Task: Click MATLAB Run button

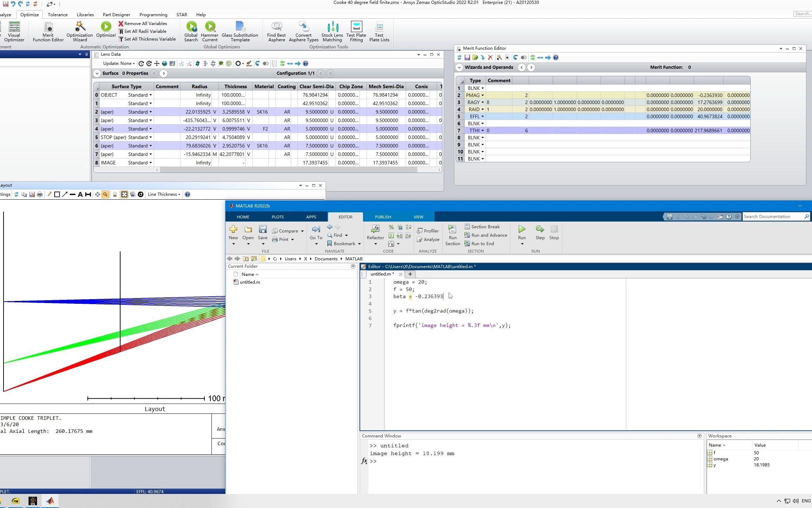Action: point(522,229)
